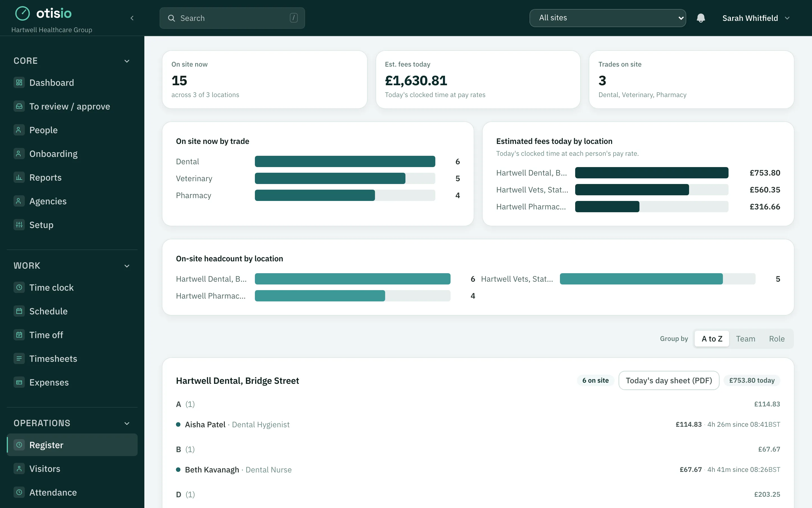Image resolution: width=812 pixels, height=508 pixels.
Task: Go to To review / approve
Action: 72,106
